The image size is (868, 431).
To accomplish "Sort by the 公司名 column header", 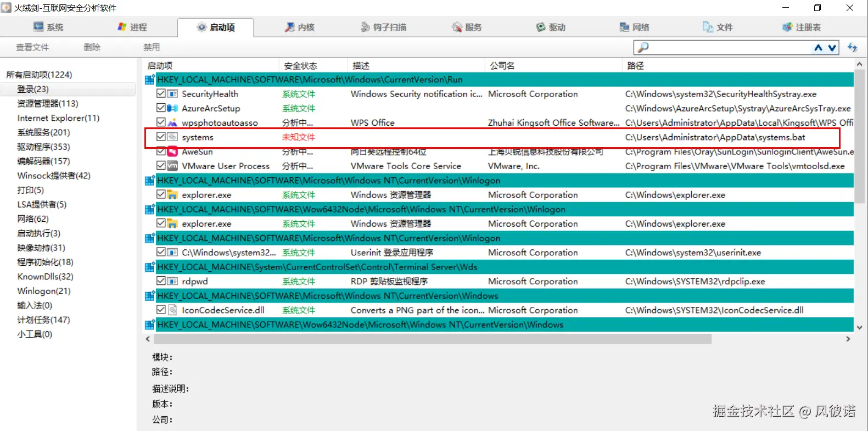I will click(502, 65).
